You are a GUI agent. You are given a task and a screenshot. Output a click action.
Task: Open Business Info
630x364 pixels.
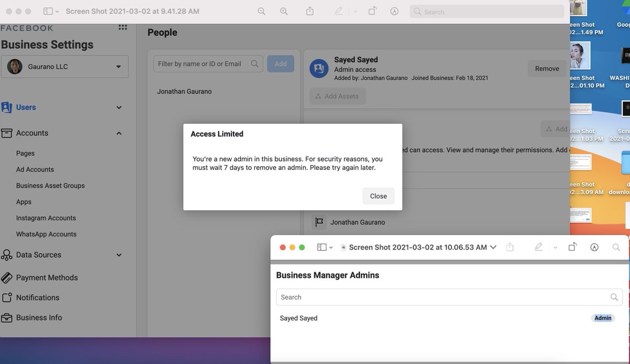coord(39,317)
